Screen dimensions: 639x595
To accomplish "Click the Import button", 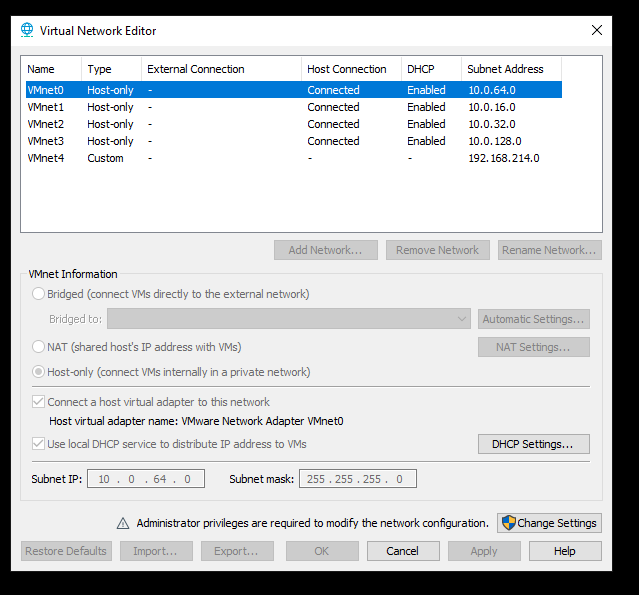I will tap(156, 551).
